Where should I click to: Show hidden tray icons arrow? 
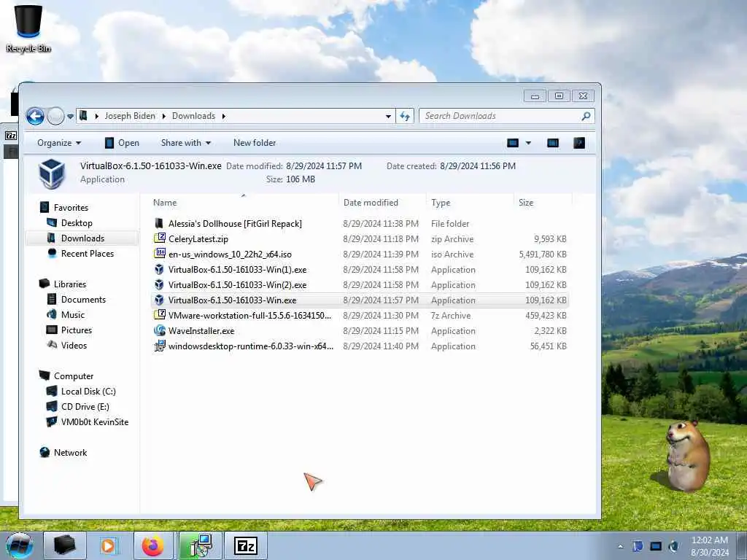tap(620, 546)
